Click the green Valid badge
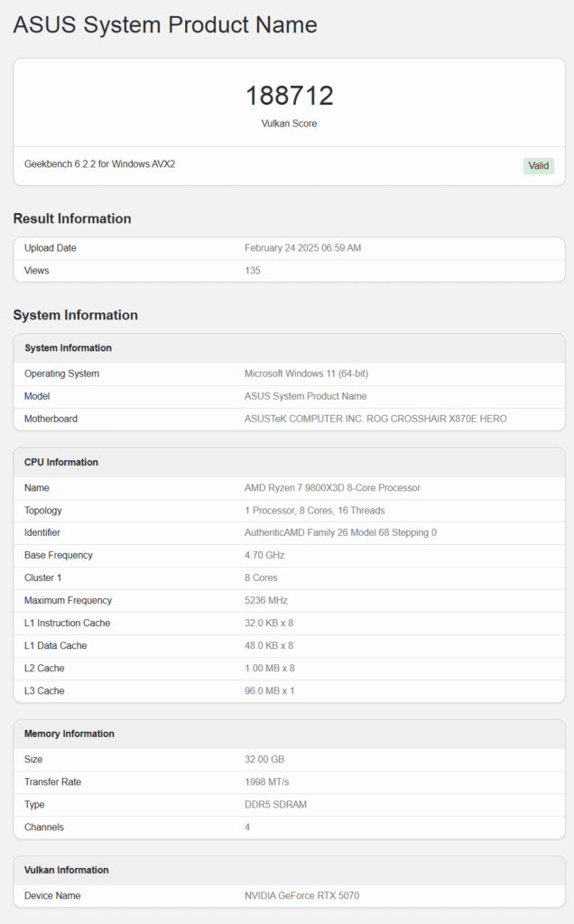Screen dimensions: 574x924 coord(539,166)
